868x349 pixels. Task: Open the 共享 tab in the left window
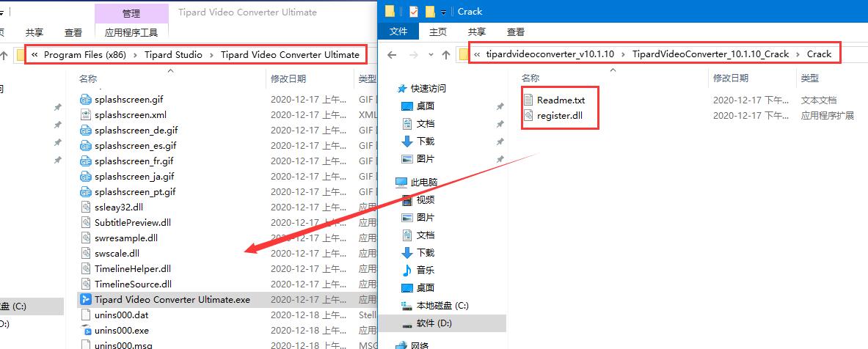(x=34, y=33)
